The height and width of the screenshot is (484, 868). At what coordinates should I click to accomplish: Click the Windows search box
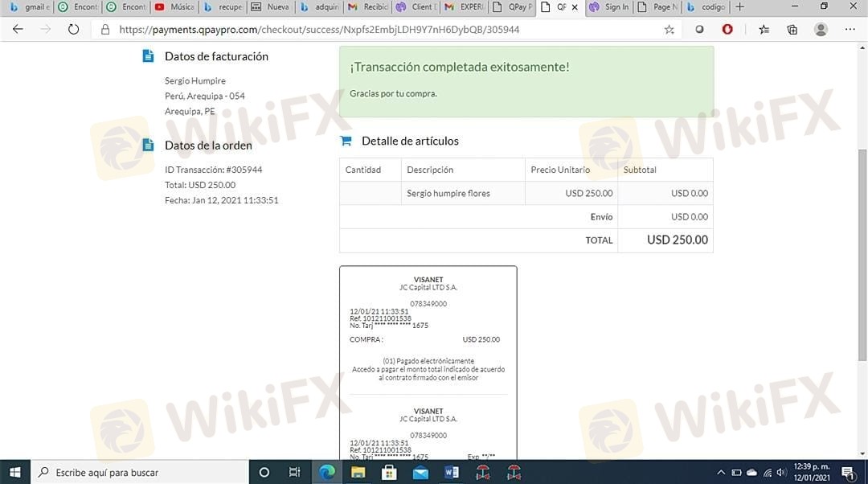tap(137, 472)
